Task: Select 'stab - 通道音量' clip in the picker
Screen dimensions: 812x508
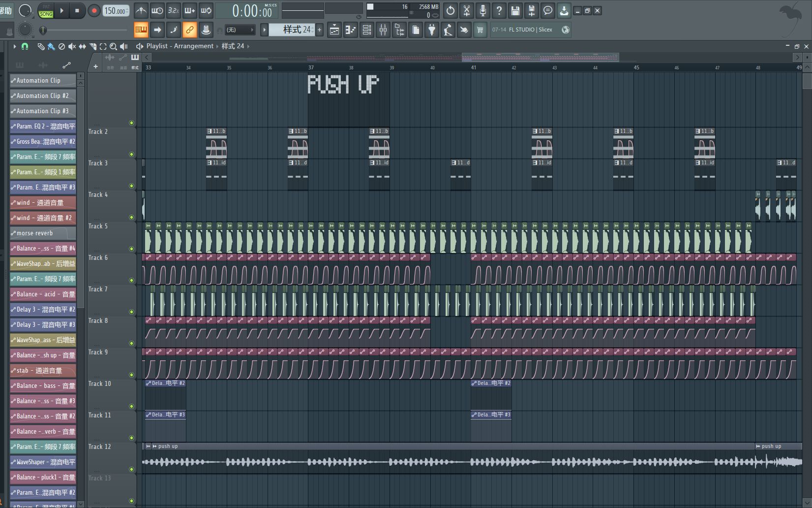Action: click(x=43, y=370)
